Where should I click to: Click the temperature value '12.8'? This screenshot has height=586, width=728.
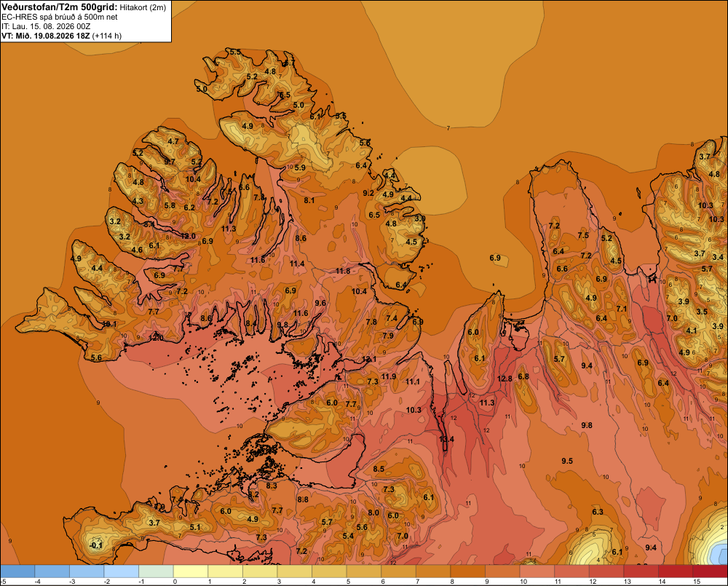coord(505,379)
